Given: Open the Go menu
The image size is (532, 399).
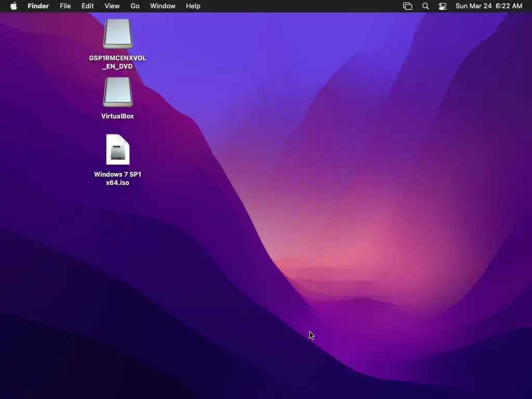Looking at the screenshot, I should tap(135, 6).
